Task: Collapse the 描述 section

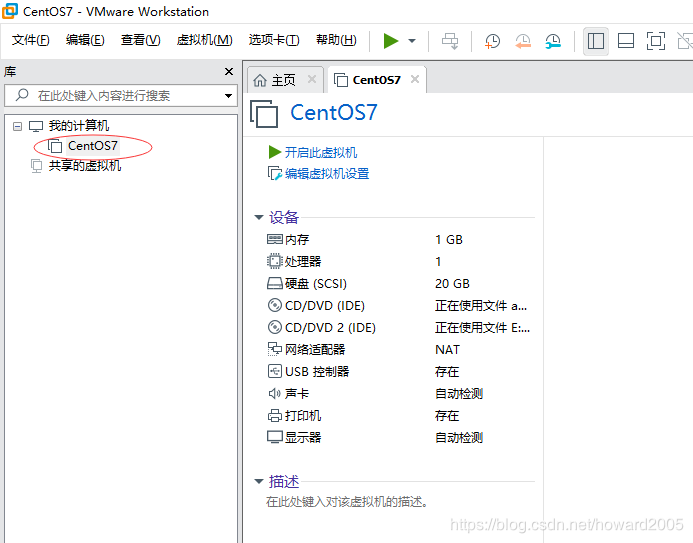Action: [x=259, y=481]
